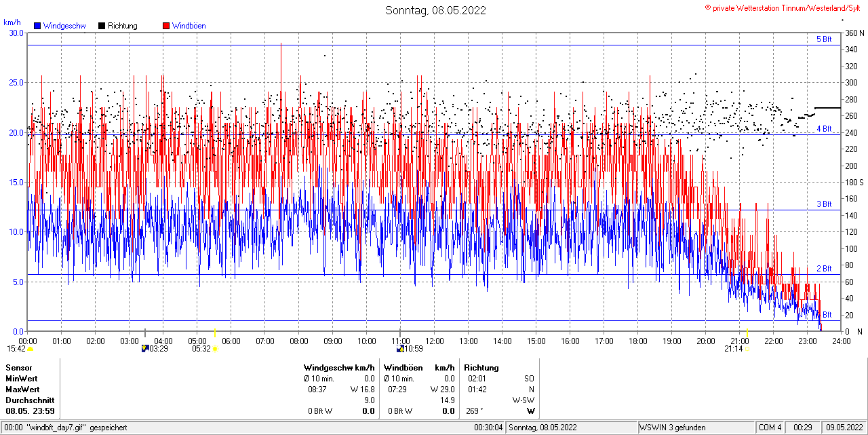Click the 12:00 time axis label

coord(435,341)
